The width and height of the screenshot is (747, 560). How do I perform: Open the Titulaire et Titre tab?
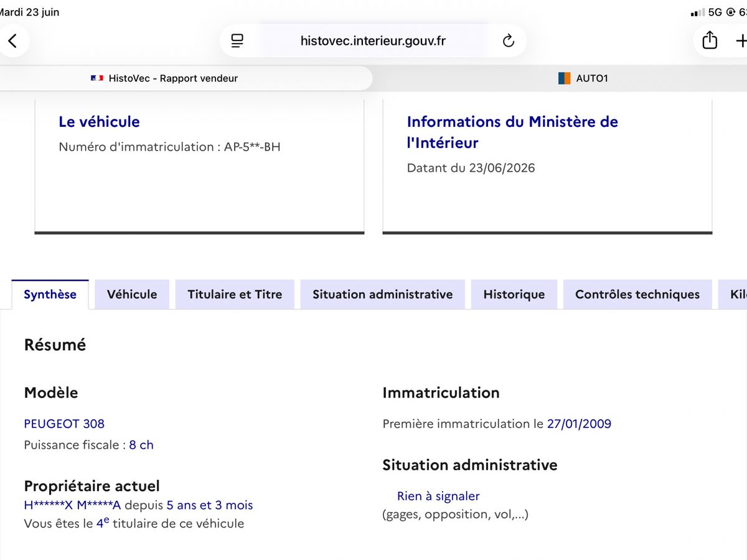click(x=235, y=294)
